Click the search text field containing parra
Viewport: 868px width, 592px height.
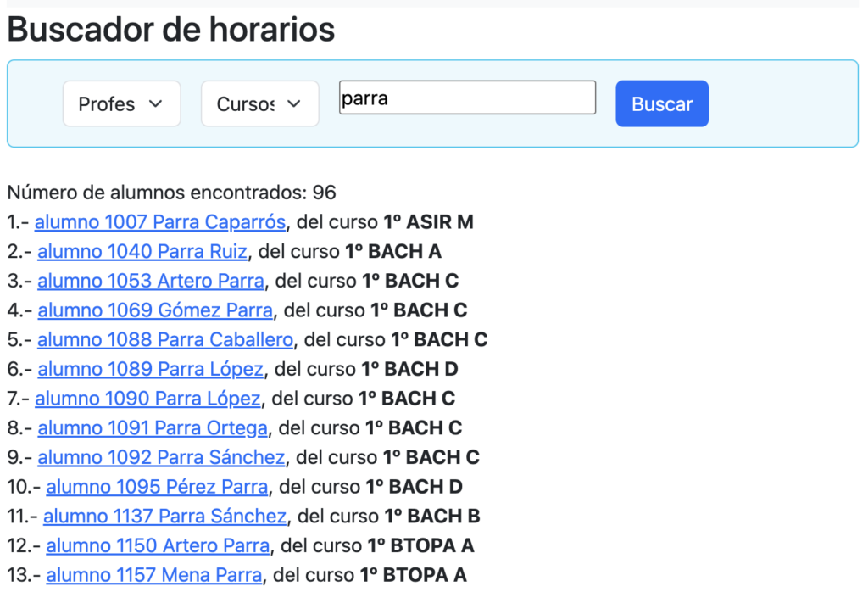pos(467,98)
